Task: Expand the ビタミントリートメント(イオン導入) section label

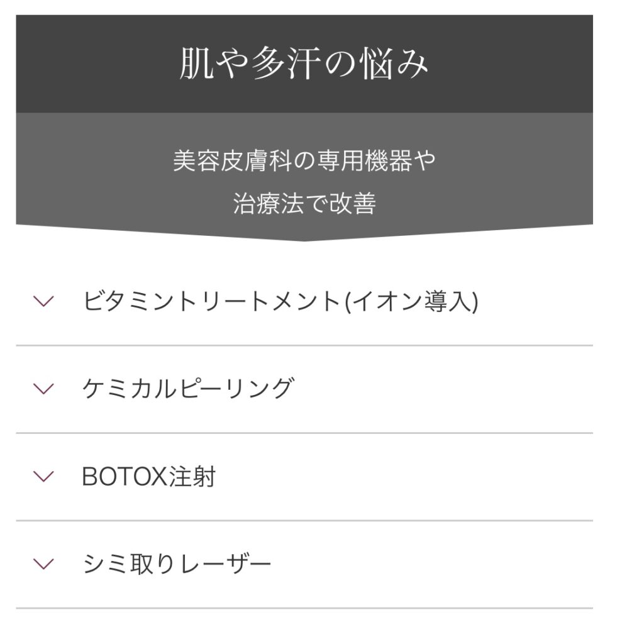Action: [280, 301]
